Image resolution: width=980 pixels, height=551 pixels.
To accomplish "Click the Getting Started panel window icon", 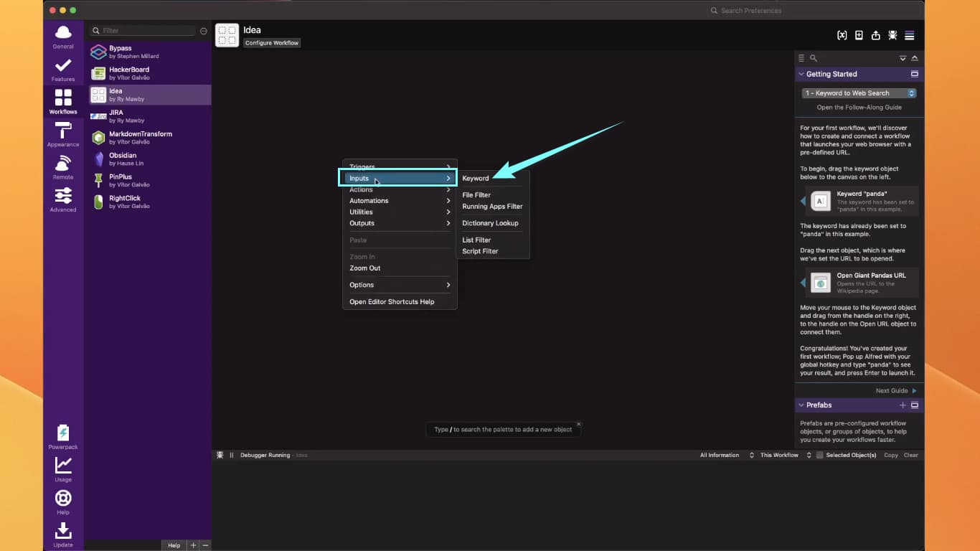I will 915,74.
